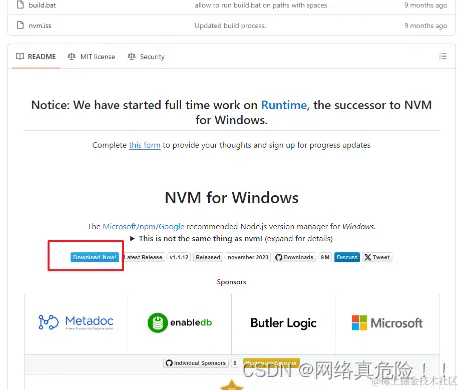
Task: Expand 'This is not the same thing as nvm!' details
Action: (x=232, y=238)
